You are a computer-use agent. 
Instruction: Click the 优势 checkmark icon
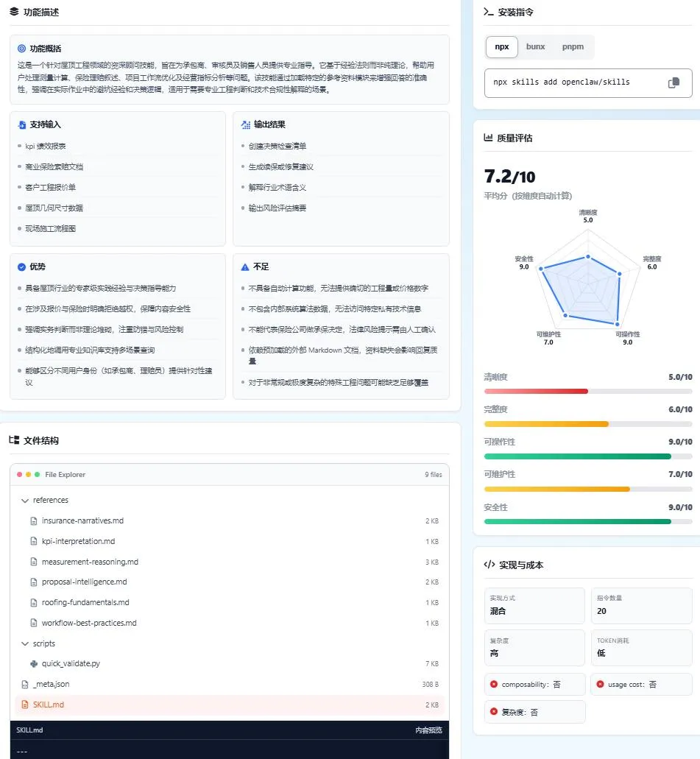[x=21, y=266]
